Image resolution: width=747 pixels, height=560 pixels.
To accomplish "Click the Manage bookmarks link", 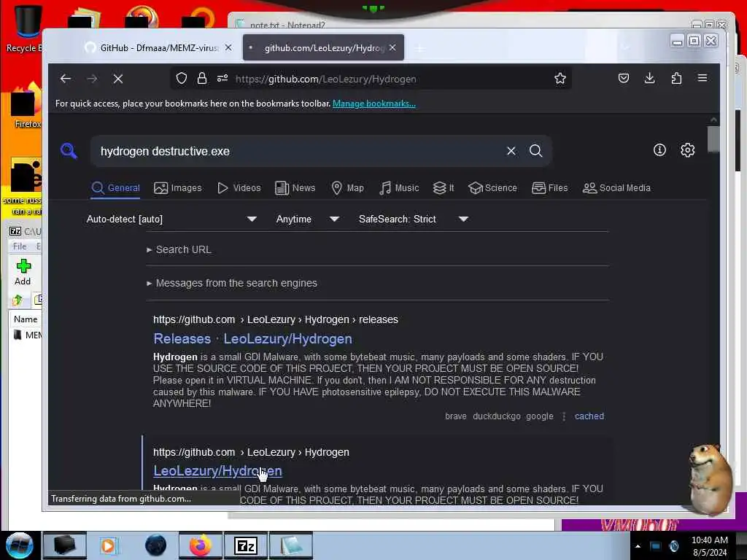I will click(x=374, y=104).
